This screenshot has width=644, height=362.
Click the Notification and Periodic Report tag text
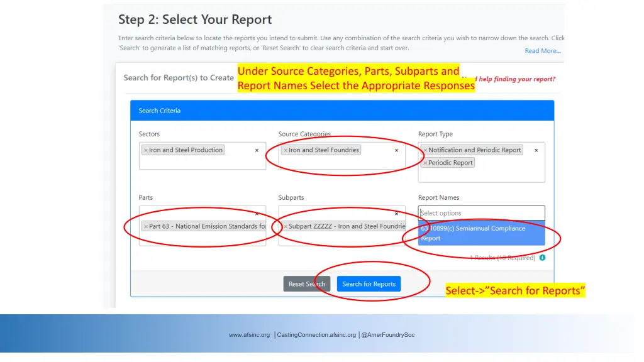(x=474, y=150)
